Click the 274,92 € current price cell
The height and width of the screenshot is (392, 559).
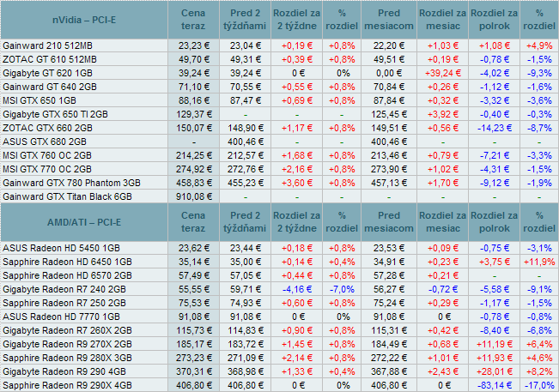click(194, 169)
